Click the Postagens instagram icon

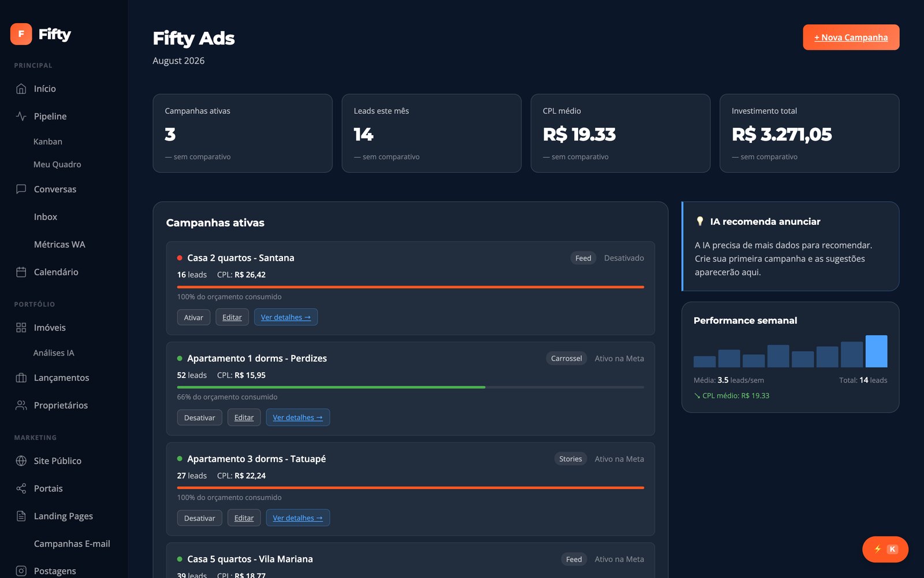click(x=21, y=571)
